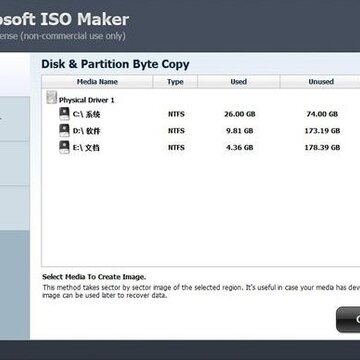
Task: Click the 173.19 GB unused value
Action: (x=322, y=131)
